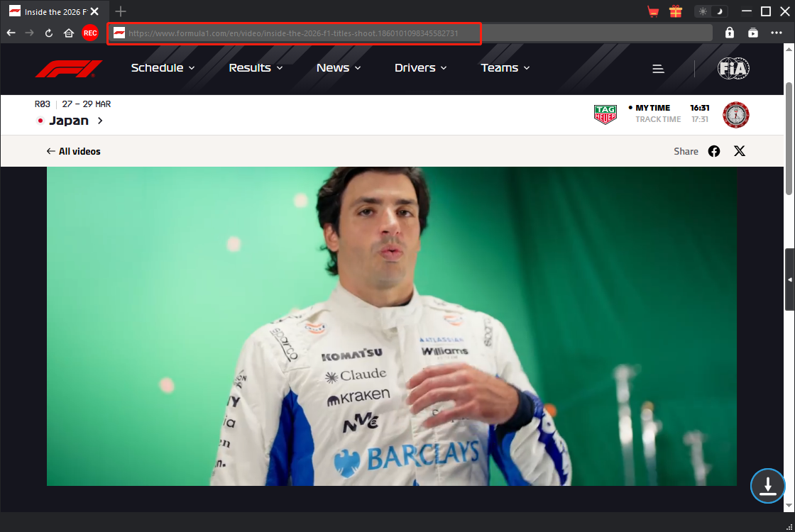Start recording with the red REC button
This screenshot has width=795, height=532.
coord(90,33)
